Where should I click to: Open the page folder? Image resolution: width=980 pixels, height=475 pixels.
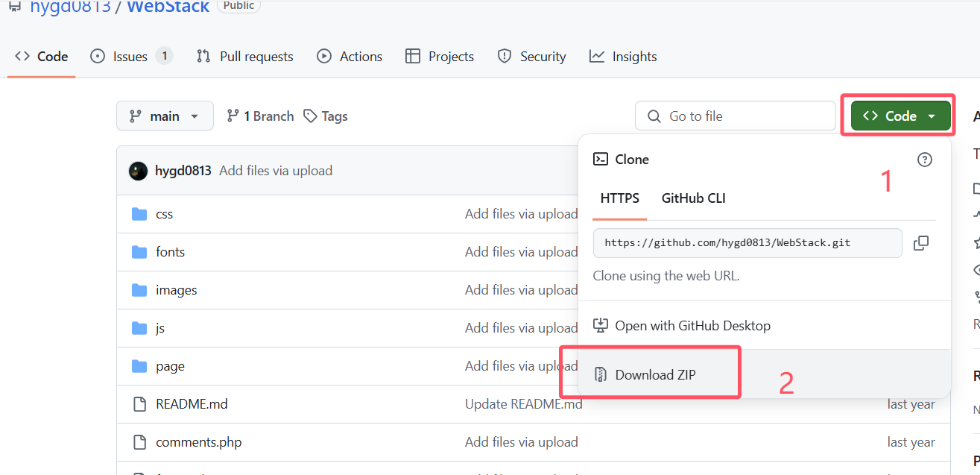(x=170, y=366)
